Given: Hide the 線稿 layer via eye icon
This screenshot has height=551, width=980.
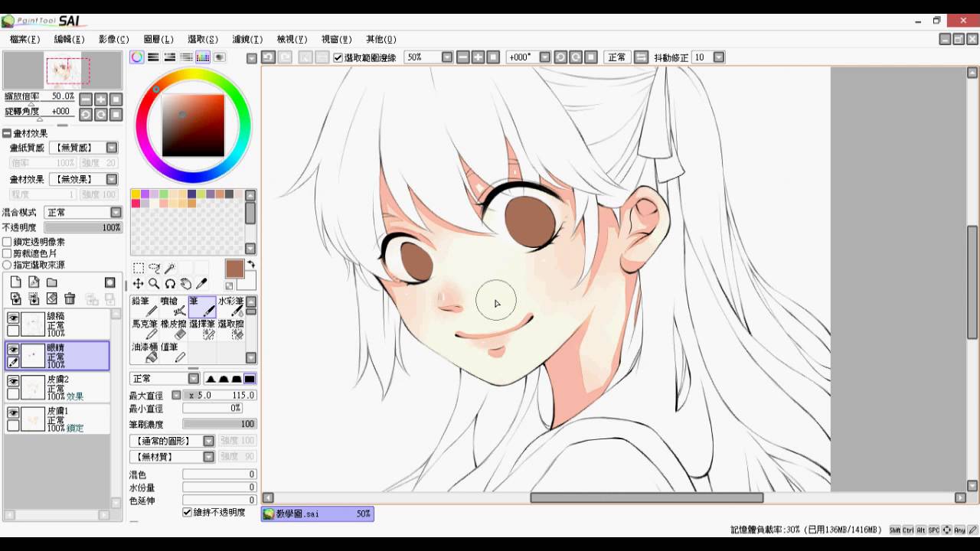Looking at the screenshot, I should [13, 318].
